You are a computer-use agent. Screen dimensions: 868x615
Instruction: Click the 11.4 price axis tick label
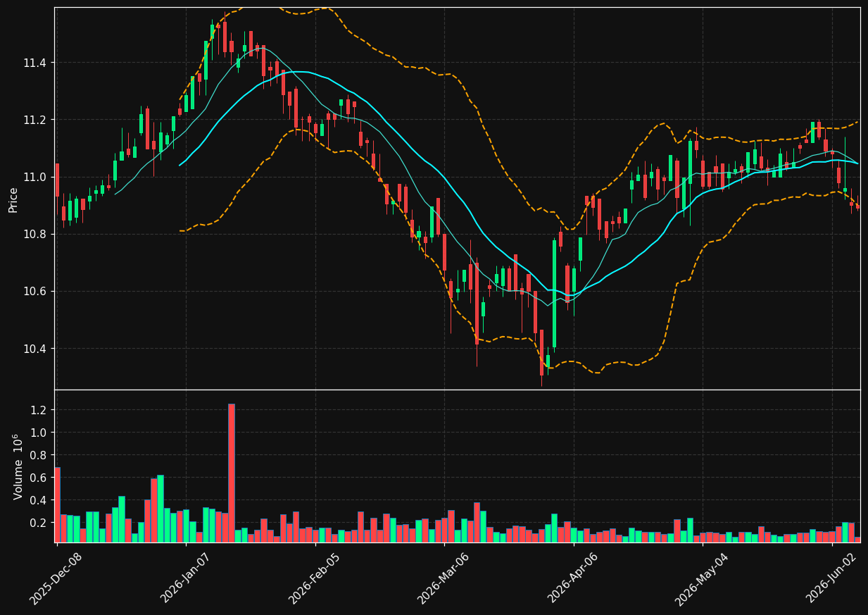coord(34,63)
